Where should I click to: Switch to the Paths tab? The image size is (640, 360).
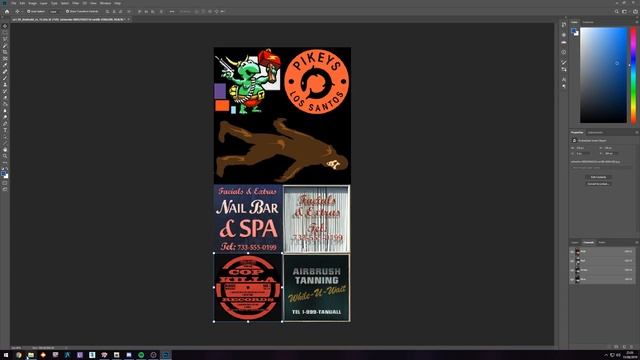(x=602, y=242)
